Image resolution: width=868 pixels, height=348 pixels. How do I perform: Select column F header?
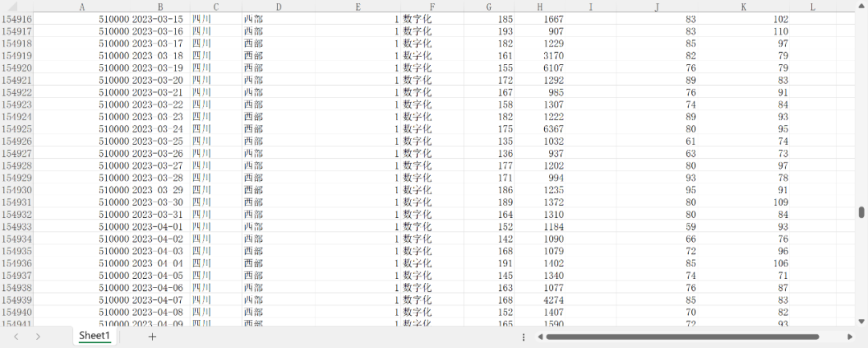(x=432, y=6)
